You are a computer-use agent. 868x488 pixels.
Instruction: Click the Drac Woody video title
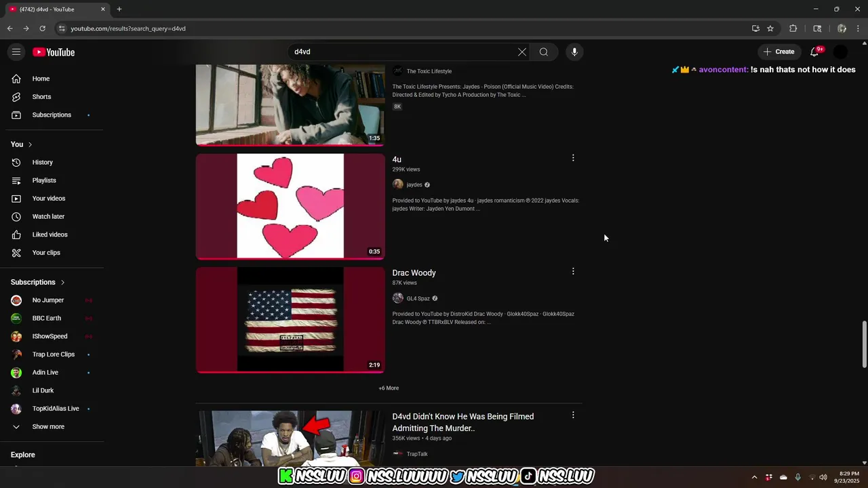pos(414,272)
